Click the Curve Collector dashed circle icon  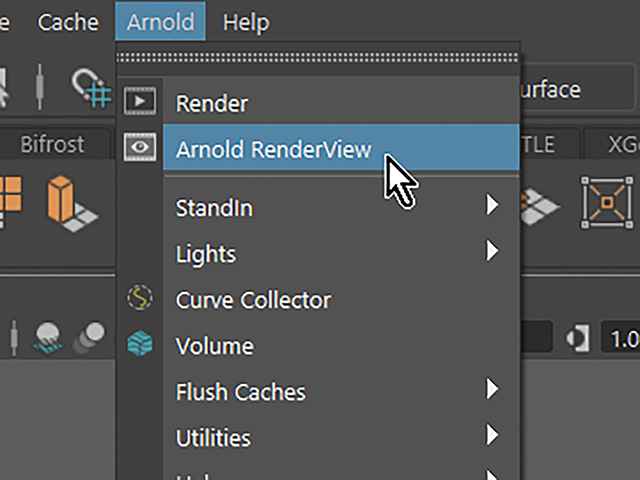click(140, 298)
